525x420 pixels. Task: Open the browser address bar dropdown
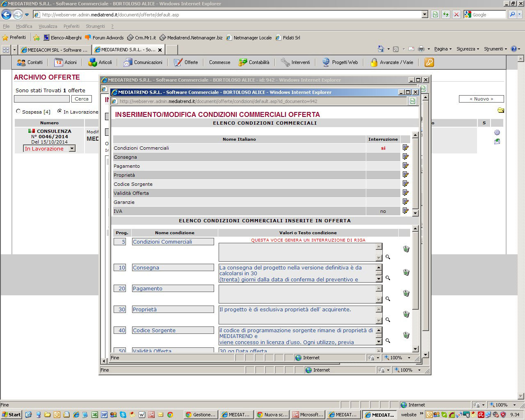[425, 15]
